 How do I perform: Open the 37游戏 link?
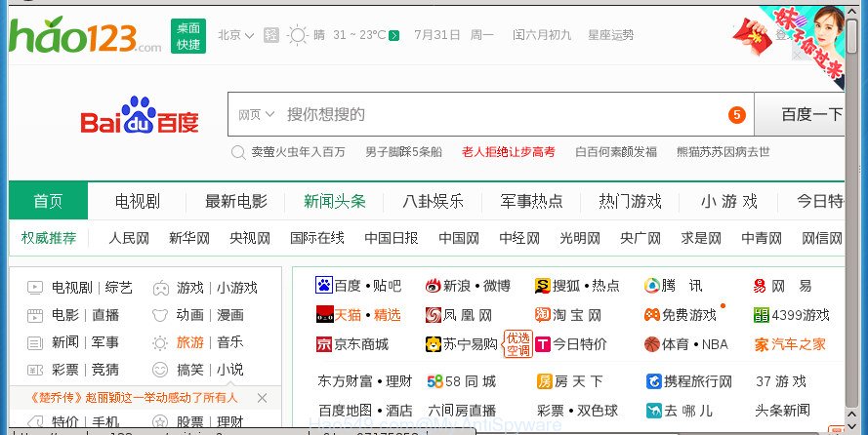(781, 381)
